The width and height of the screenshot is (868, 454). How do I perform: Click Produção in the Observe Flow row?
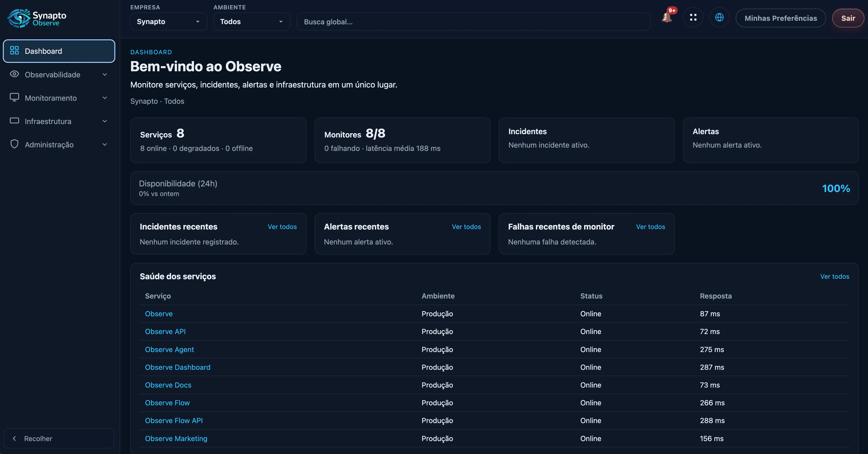(437, 403)
